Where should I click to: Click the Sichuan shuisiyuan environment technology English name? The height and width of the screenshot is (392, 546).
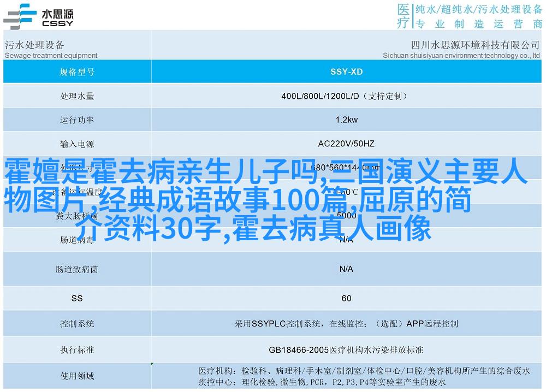tap(461, 55)
